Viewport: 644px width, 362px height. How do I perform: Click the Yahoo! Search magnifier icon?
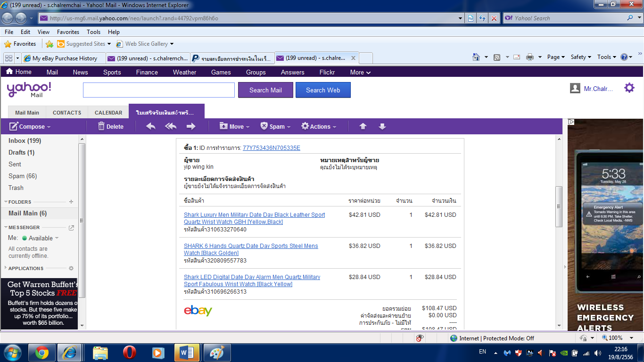click(x=630, y=18)
